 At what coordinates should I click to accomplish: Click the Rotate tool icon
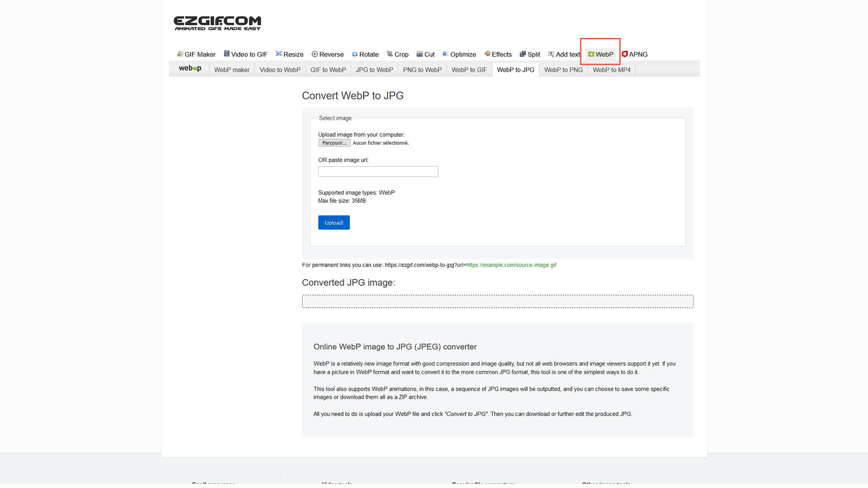coord(354,54)
